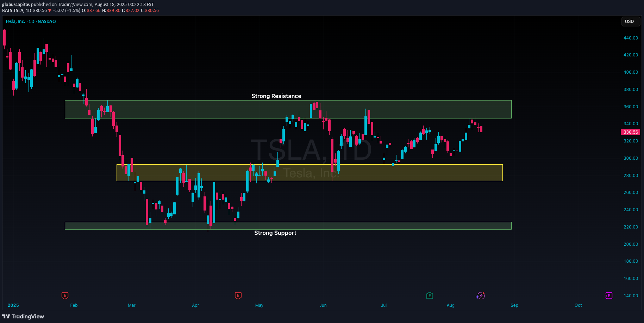Click the -5.02 (-1.5%) change value

pyautogui.click(x=67, y=11)
